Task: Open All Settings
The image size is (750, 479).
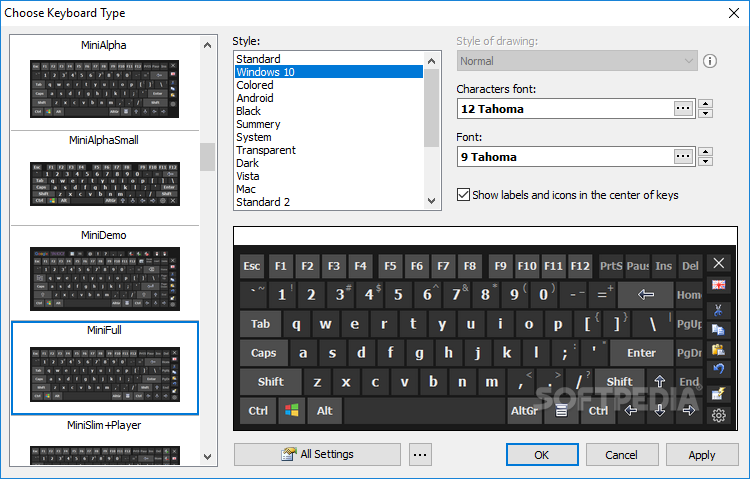Action: pyautogui.click(x=317, y=454)
